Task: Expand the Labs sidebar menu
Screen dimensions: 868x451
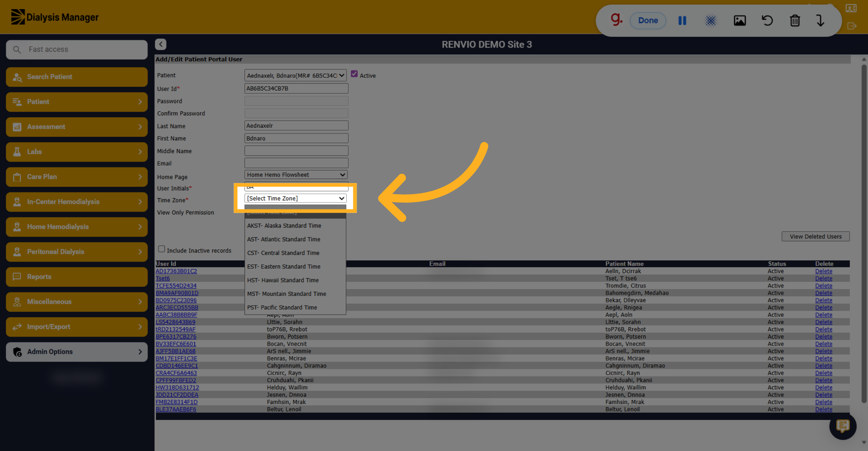Action: click(x=77, y=152)
